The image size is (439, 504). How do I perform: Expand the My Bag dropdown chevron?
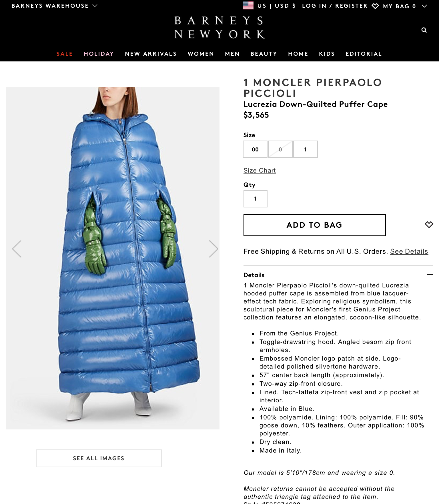coord(424,6)
